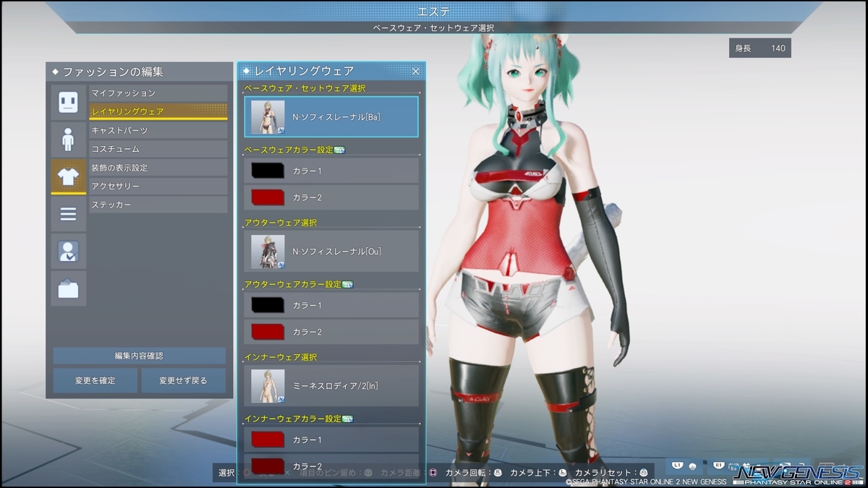868x488 pixels.
Task: Click the badge icon beside ベースウェアカラー設定
Action: pyautogui.click(x=339, y=150)
